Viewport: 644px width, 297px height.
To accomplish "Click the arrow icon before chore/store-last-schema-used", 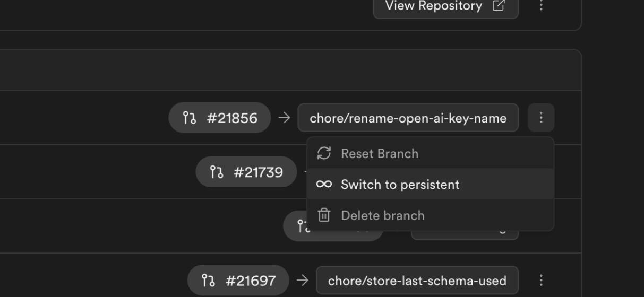I will pyautogui.click(x=303, y=280).
